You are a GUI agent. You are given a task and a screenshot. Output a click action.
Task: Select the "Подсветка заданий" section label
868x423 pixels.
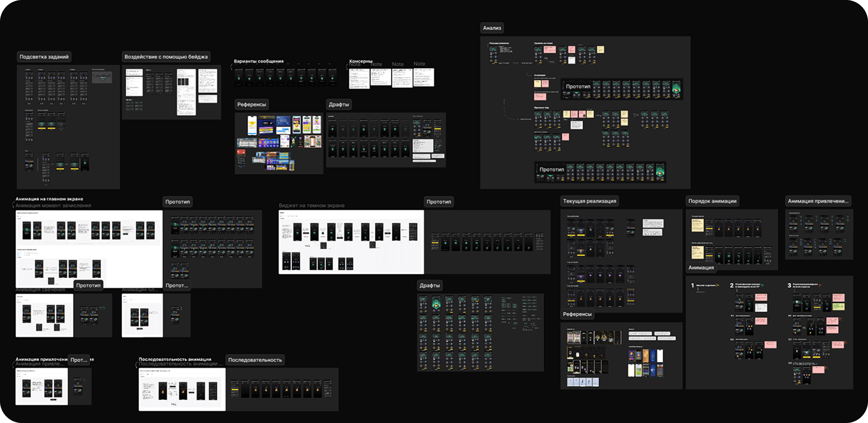44,57
